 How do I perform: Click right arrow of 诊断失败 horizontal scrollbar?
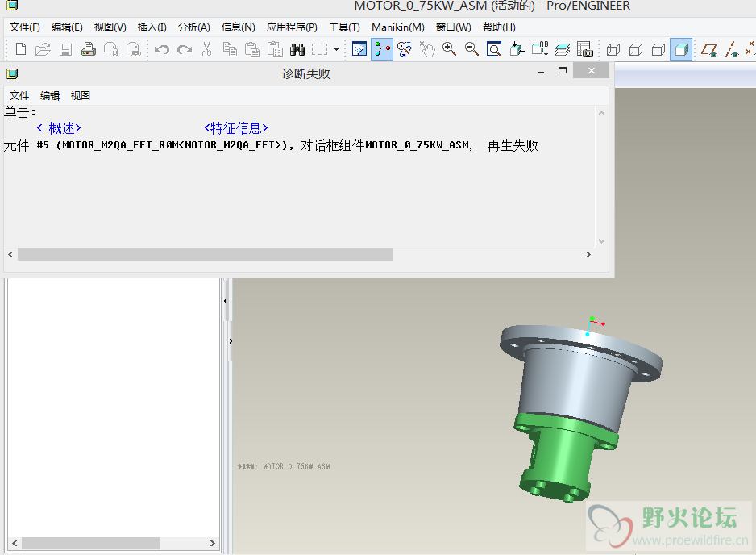[x=588, y=254]
